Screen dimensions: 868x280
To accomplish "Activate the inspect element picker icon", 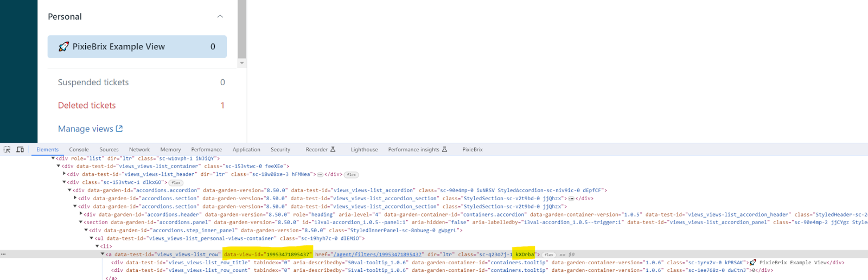I will tap(7, 150).
